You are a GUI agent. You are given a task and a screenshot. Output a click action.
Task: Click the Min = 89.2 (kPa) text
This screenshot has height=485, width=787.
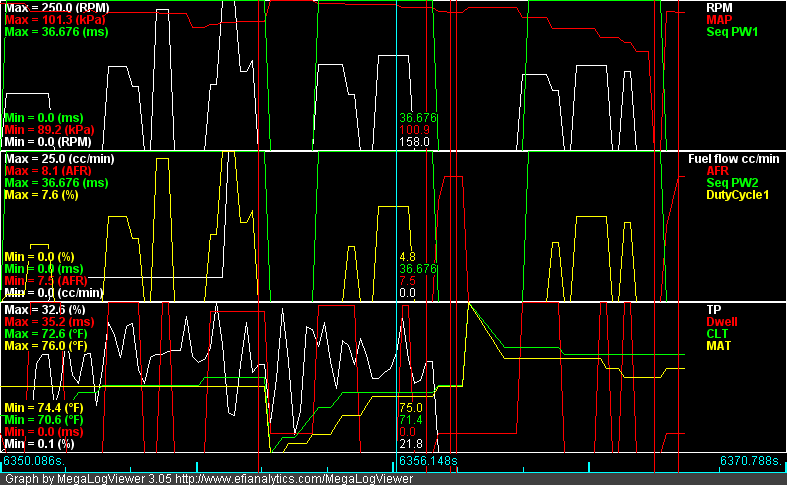pyautogui.click(x=49, y=130)
